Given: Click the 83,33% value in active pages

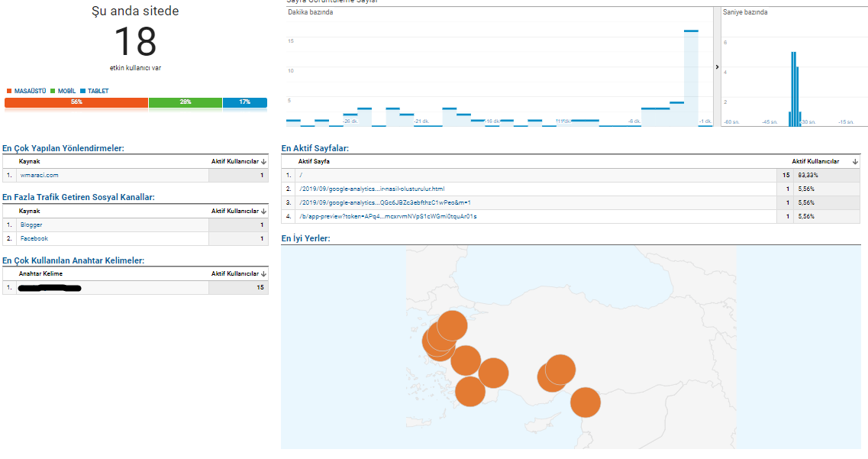Looking at the screenshot, I should pyautogui.click(x=808, y=175).
